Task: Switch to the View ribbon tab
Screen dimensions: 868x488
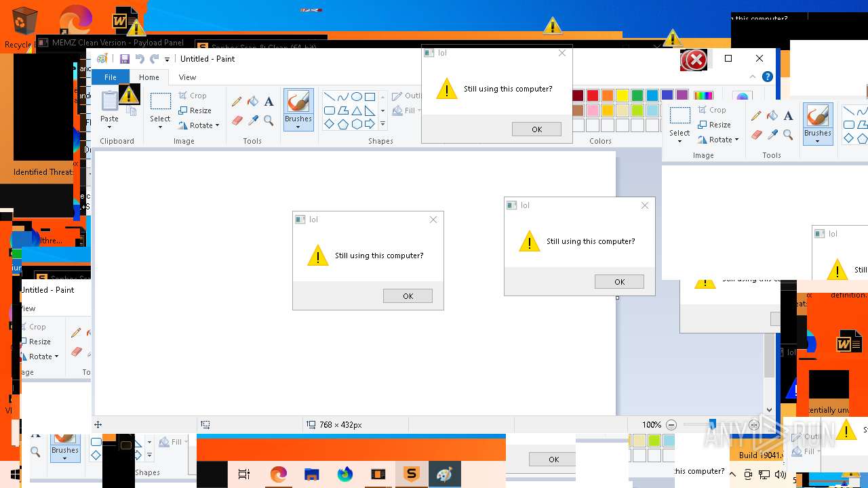Action: pos(187,77)
